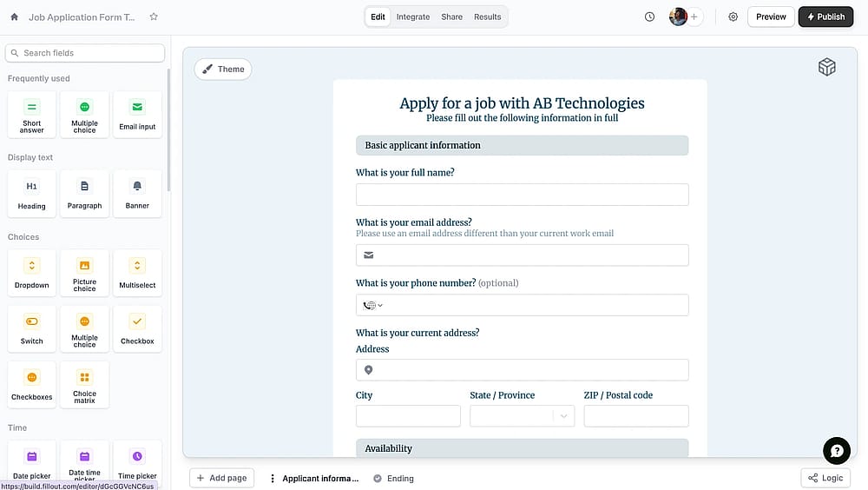Open the user avatar menu
Image resolution: width=868 pixels, height=490 pixels.
pyautogui.click(x=678, y=17)
